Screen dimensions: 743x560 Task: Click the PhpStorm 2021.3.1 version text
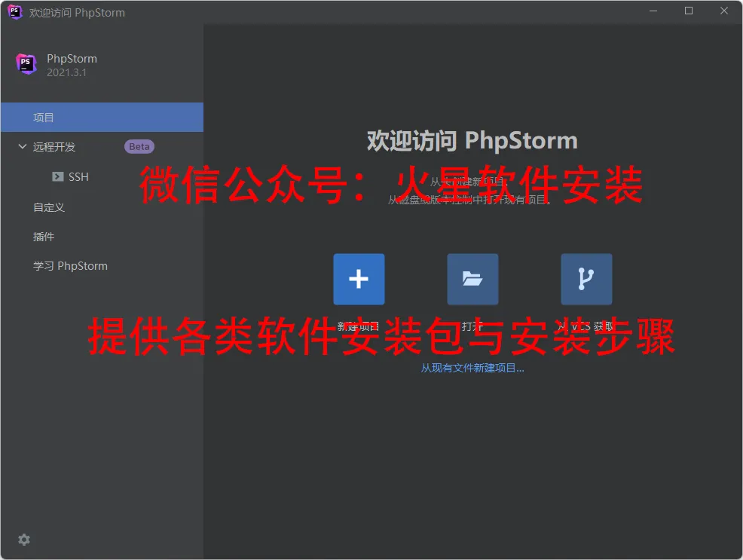click(x=66, y=72)
